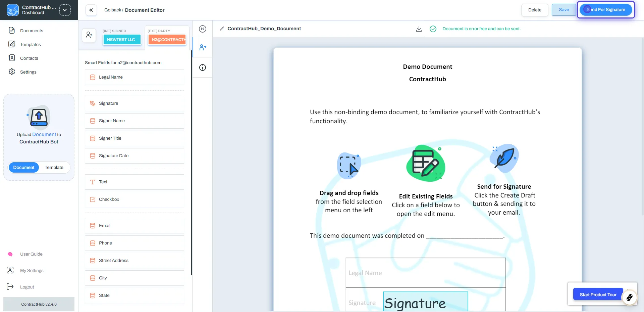
Task: Select the N2@CONTRACTHUB party tab
Action: point(167,39)
